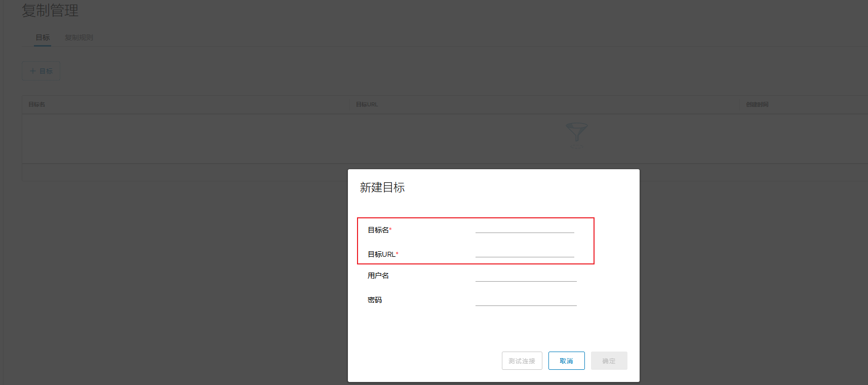Click the 用户名 field label

point(378,276)
